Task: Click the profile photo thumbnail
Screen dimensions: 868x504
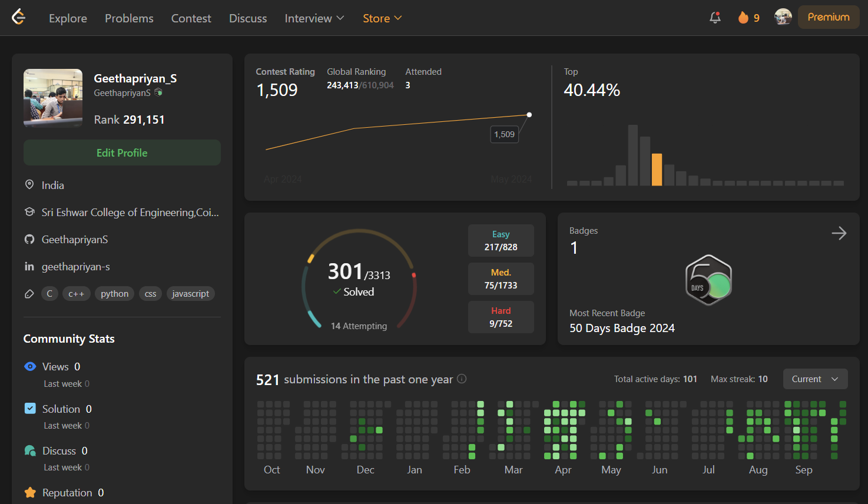Action: coord(53,98)
